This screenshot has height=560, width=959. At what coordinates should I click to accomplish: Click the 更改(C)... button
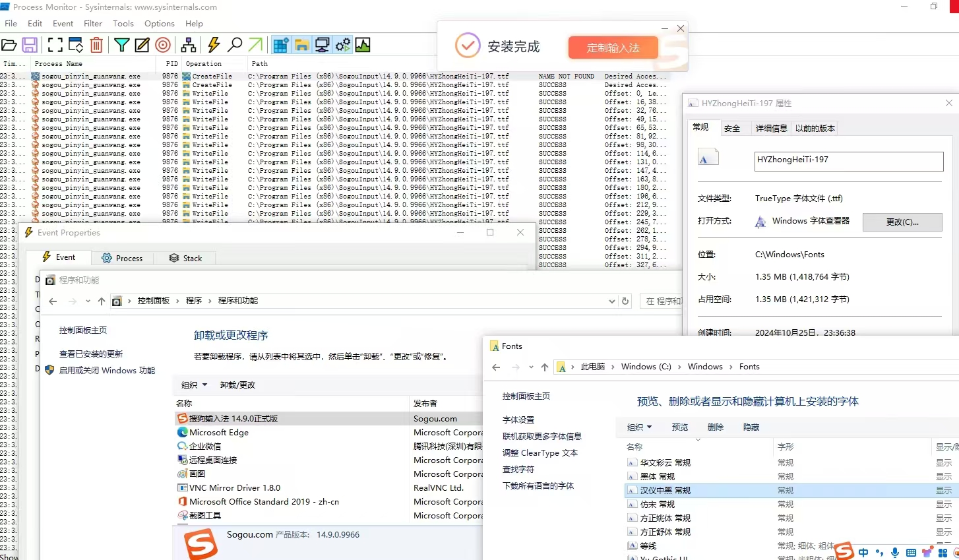(x=902, y=222)
